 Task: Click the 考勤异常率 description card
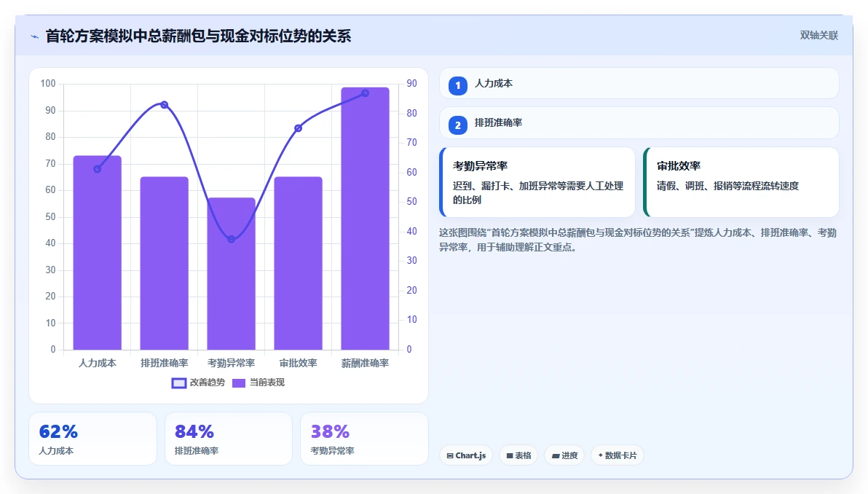pyautogui.click(x=537, y=181)
